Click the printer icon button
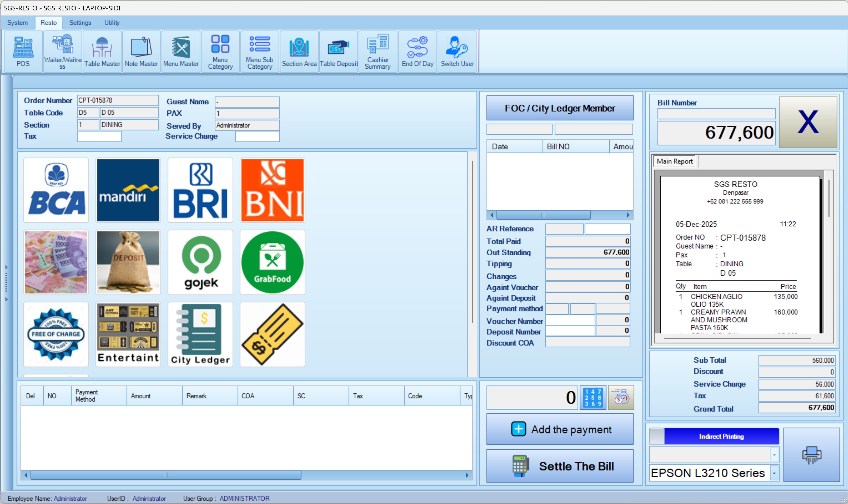848x504 pixels. [811, 454]
